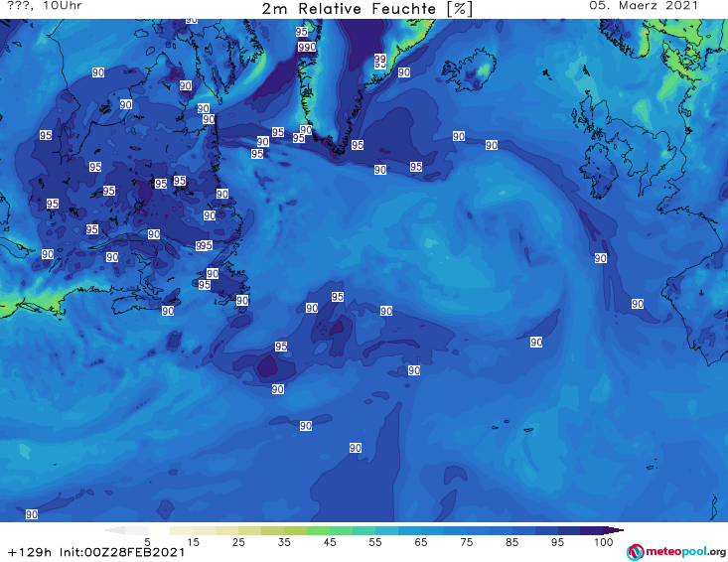Select the dark purple 100 color scale arrow
The height and width of the screenshot is (562, 728).
click(613, 530)
